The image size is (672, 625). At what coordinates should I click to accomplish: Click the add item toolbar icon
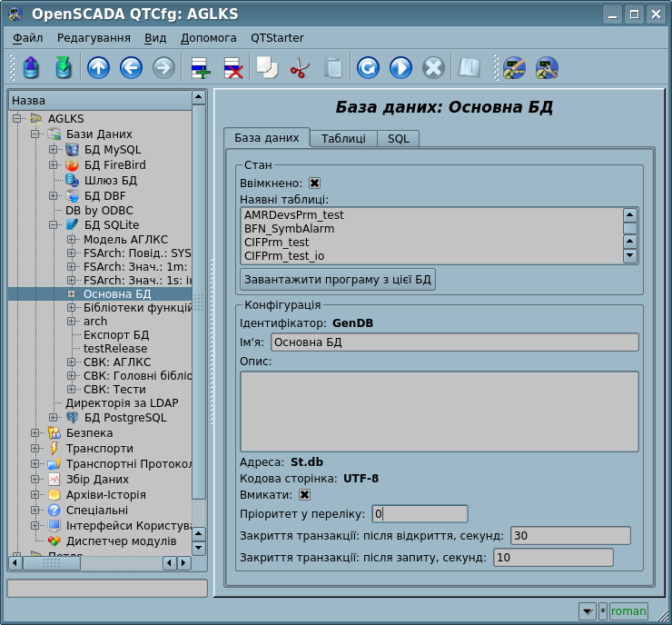199,67
